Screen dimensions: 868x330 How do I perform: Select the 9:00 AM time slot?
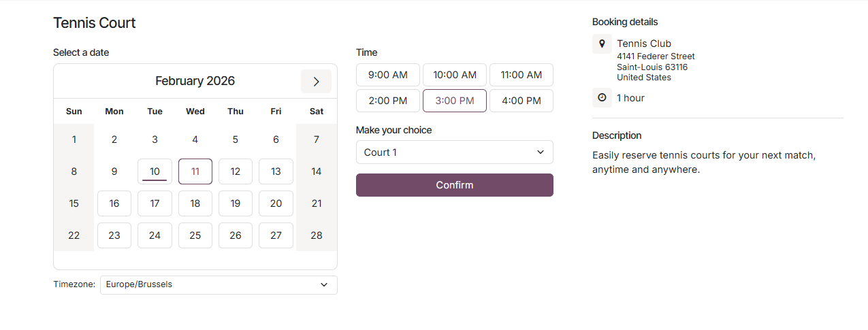click(x=387, y=75)
